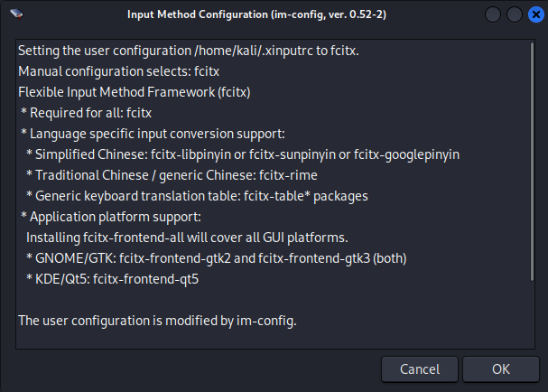Open the window menu icon in title bar
Screen dimensions: 548x392
click(15, 14)
